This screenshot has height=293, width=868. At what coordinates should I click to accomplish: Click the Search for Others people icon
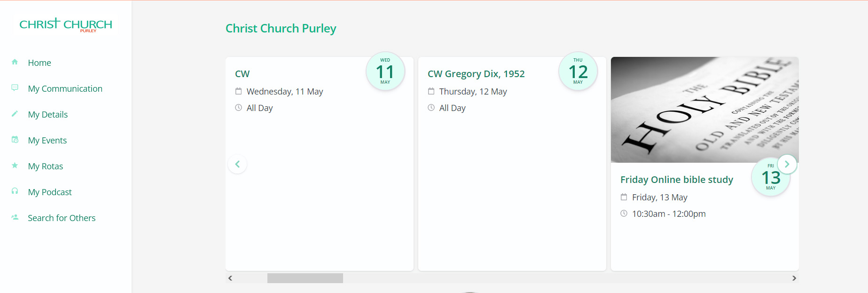pos(15,217)
